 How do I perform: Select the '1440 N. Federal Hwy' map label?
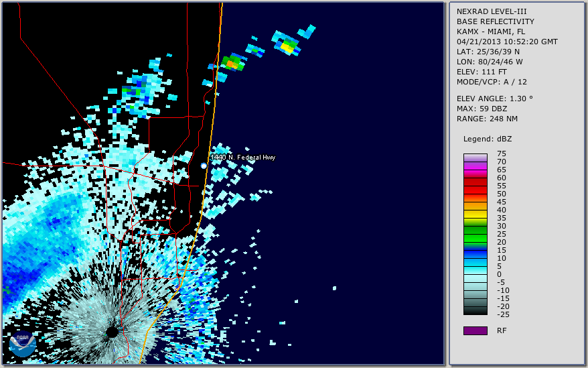pyautogui.click(x=243, y=158)
